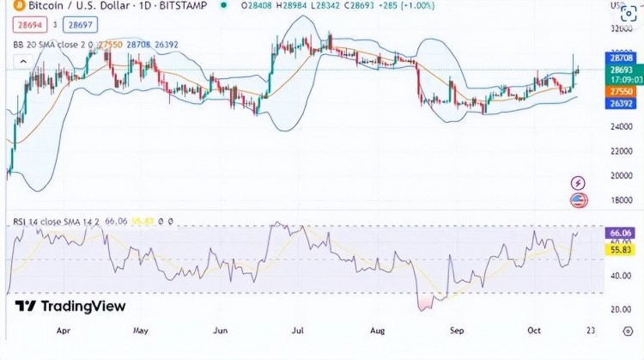Screen dimensions: 644x360
Task: Click the 22000 price scale label
Action: 621,151
